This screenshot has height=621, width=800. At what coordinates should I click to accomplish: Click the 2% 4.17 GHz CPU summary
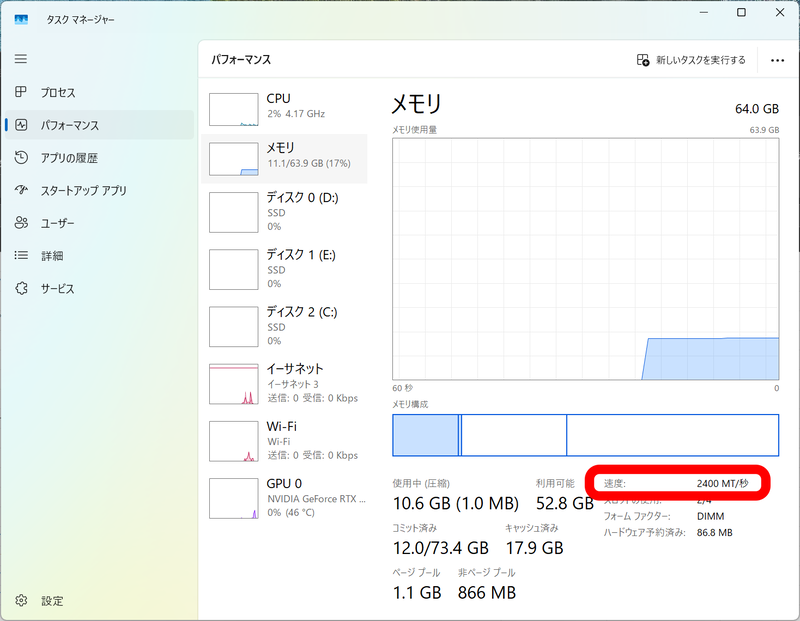pos(296,113)
